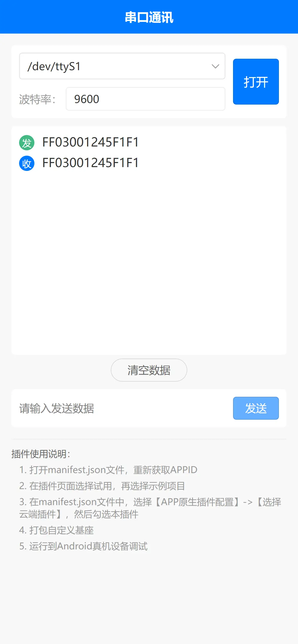The height and width of the screenshot is (644, 298).
Task: Click instruction step 4 打包自定义基座
Action: 57,530
